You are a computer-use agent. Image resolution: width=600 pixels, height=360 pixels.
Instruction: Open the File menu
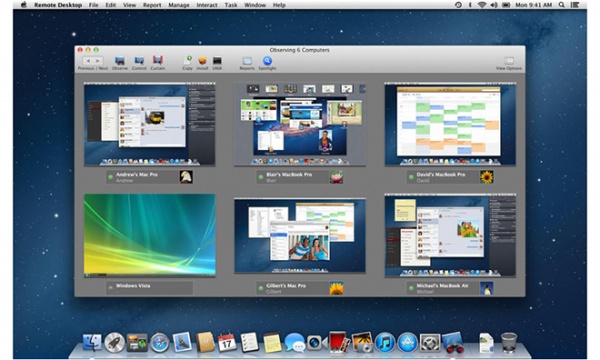click(93, 5)
